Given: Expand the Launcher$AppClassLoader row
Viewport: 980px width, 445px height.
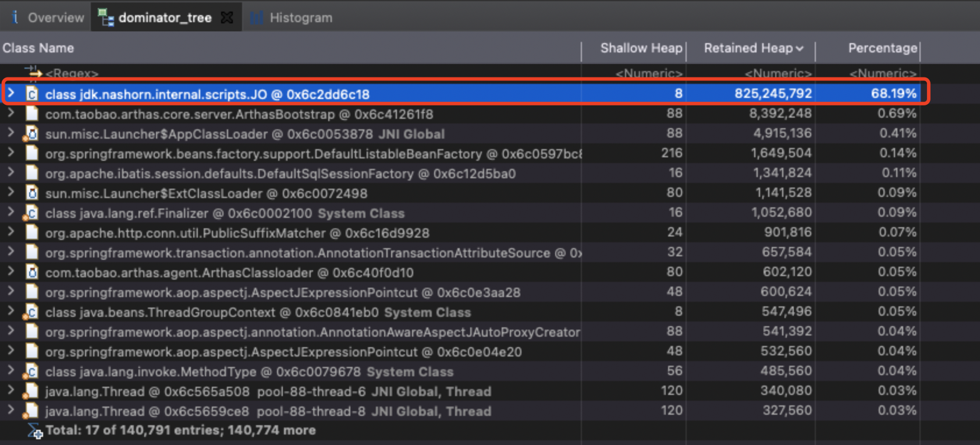Looking at the screenshot, I should tap(10, 133).
